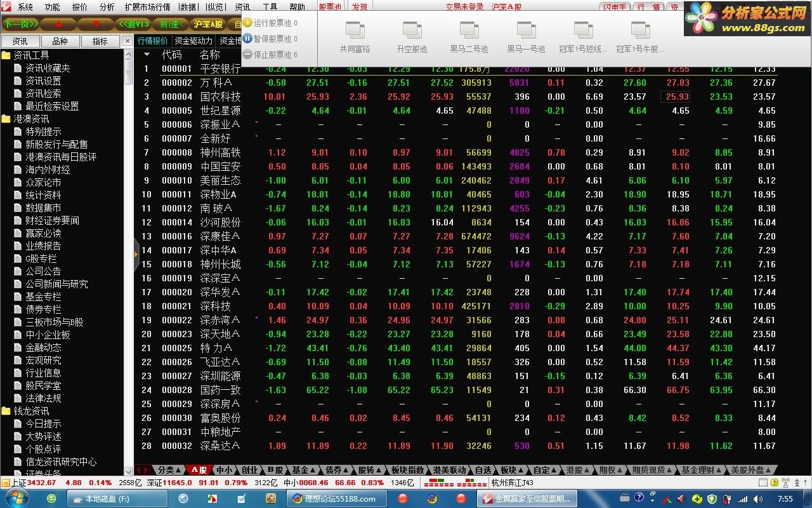
Task: Click the 下一页>> button
Action: click(x=20, y=24)
